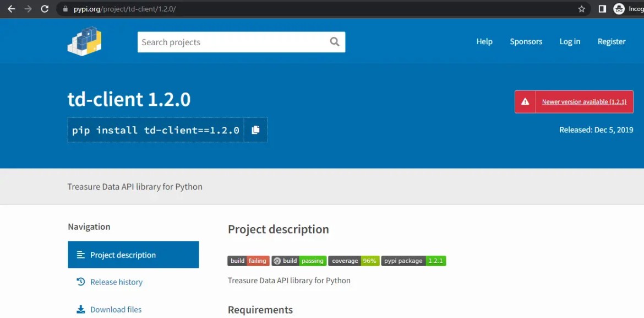The image size is (644, 318).
Task: Open the browser side panel icon
Action: coord(602,9)
